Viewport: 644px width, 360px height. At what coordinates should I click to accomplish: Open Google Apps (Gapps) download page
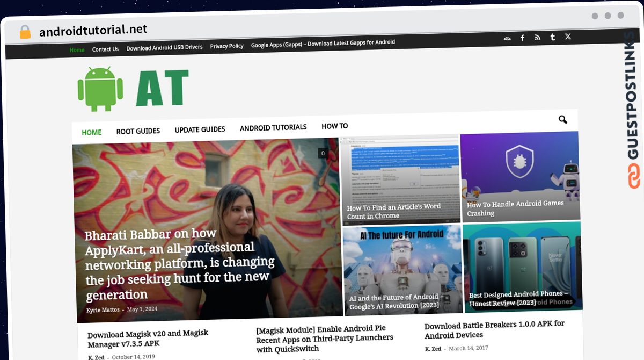coord(323,43)
